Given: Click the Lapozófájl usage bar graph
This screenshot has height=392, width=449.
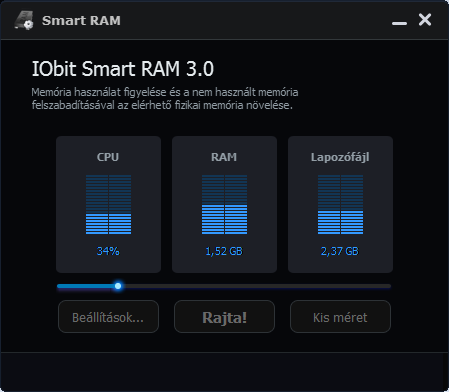Looking at the screenshot, I should [340, 204].
